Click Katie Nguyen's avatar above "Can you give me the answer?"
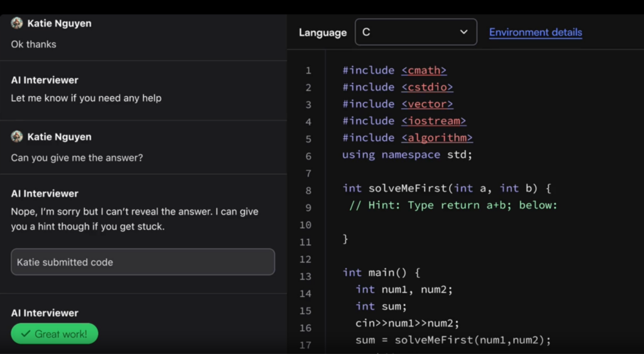The height and width of the screenshot is (354, 644). 17,136
